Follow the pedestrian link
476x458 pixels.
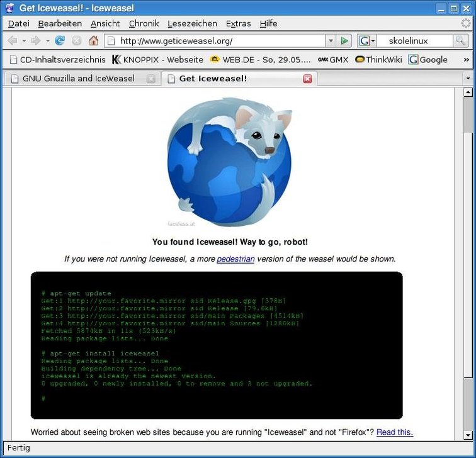point(235,259)
